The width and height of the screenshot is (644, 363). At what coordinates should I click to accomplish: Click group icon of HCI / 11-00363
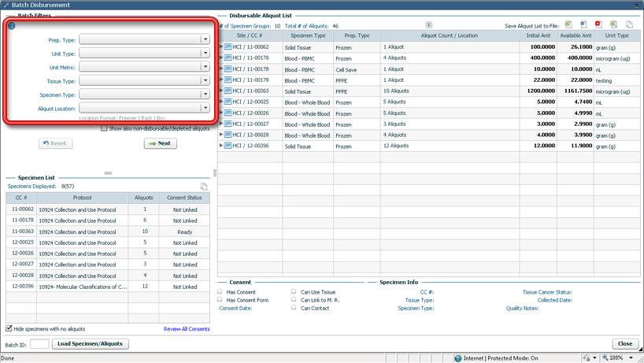pyautogui.click(x=228, y=91)
